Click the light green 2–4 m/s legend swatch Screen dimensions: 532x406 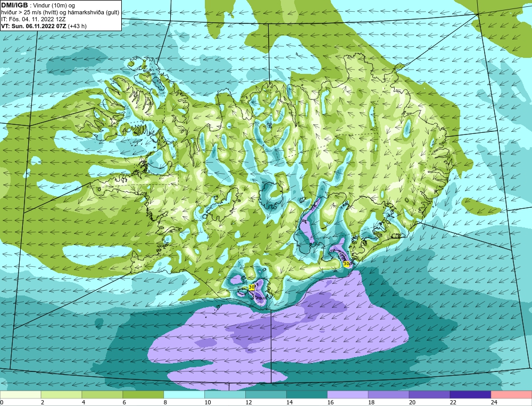pyautogui.click(x=61, y=395)
